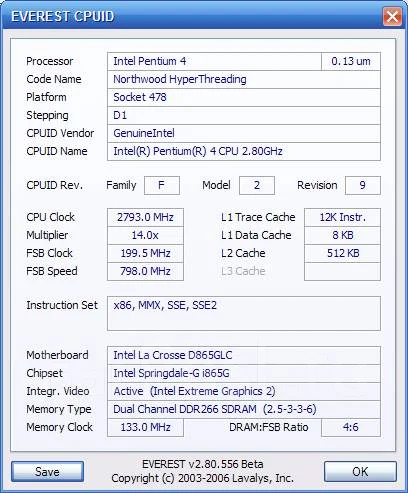
Task: Click the Instruction Set field with SSE2
Action: pos(244,313)
